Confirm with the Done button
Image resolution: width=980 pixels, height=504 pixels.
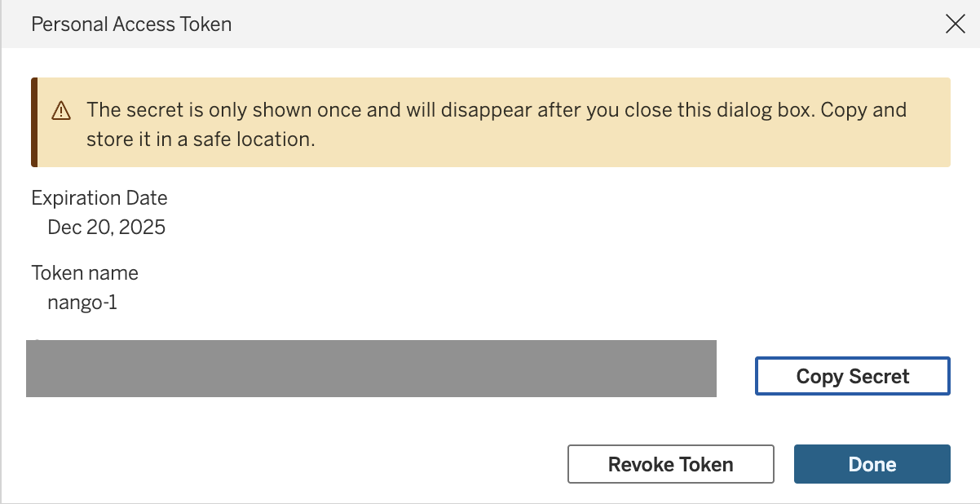(x=872, y=464)
